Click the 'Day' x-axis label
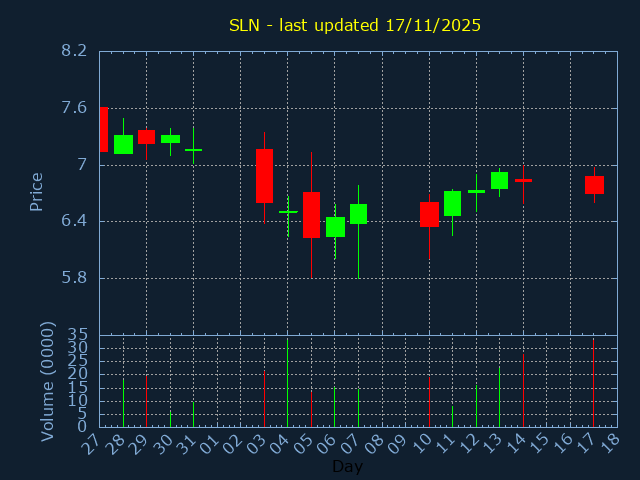 [347, 466]
